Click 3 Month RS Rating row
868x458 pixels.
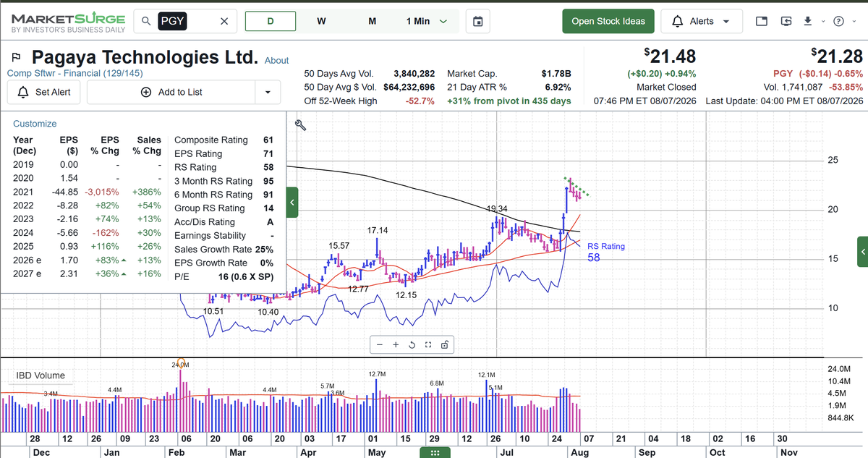point(224,181)
